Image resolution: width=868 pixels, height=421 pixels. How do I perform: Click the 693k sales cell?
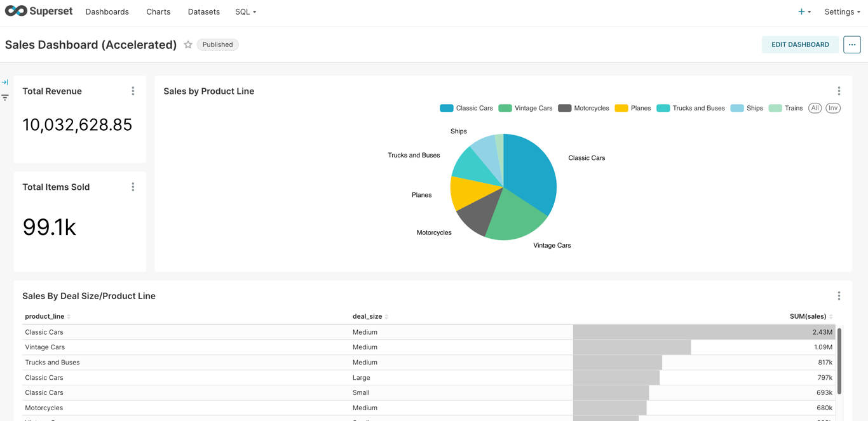coord(704,393)
